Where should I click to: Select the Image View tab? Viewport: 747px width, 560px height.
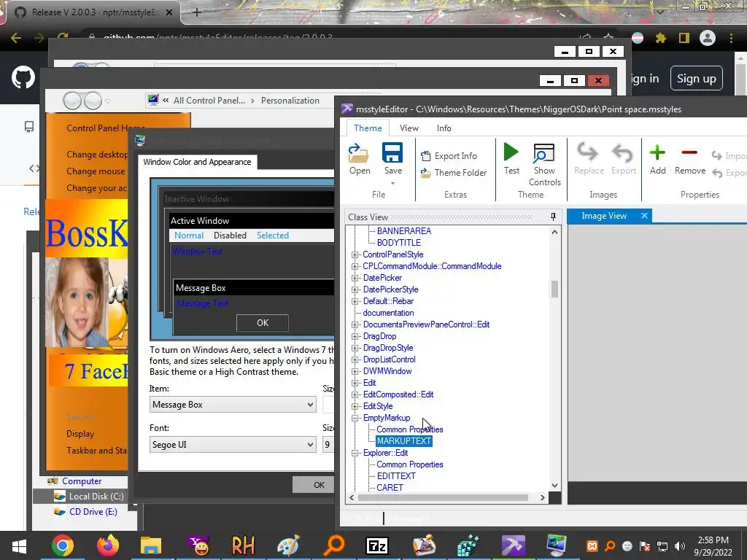click(603, 216)
